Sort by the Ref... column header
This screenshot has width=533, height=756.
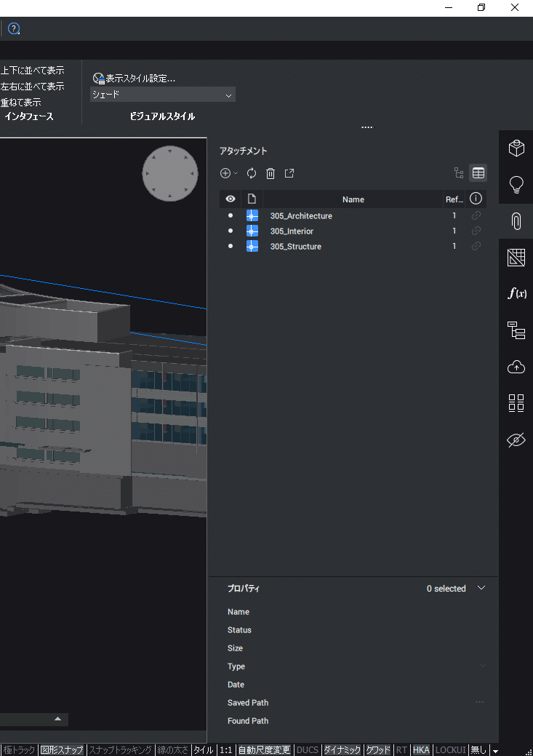tap(454, 199)
